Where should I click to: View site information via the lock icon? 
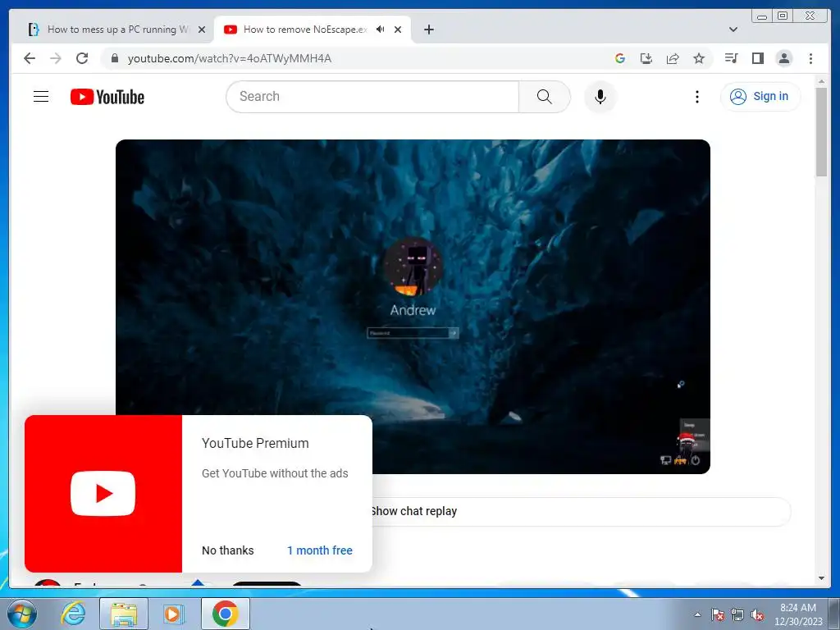click(114, 58)
